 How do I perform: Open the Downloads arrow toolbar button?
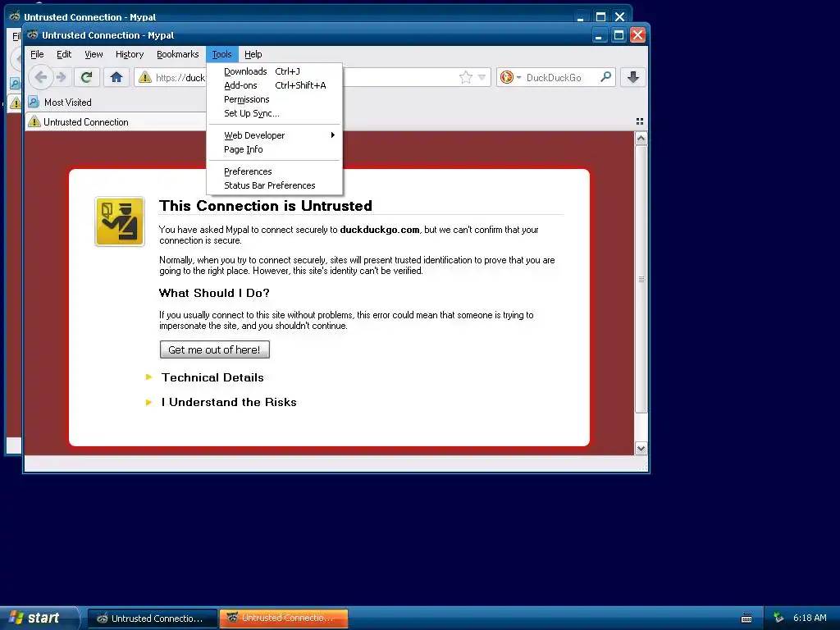pos(633,78)
